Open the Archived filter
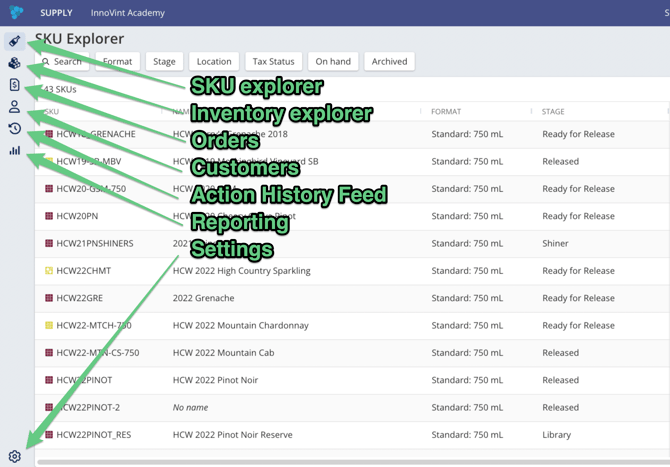 (389, 62)
